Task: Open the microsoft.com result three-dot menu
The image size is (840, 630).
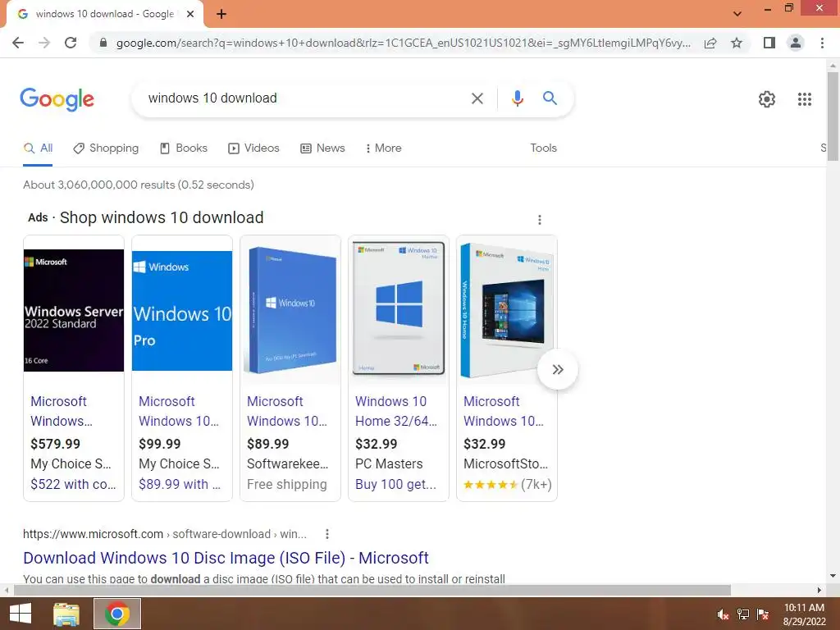Action: click(x=326, y=534)
